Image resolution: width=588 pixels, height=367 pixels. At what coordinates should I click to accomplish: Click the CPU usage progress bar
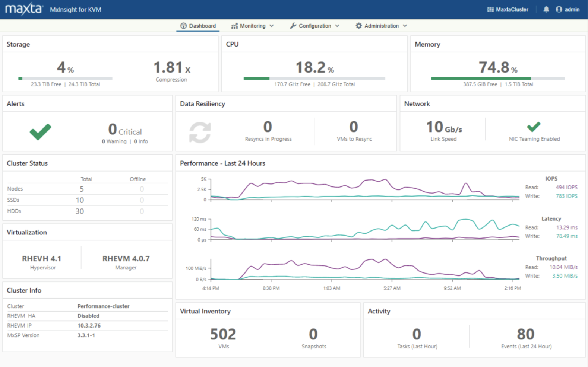click(x=314, y=79)
